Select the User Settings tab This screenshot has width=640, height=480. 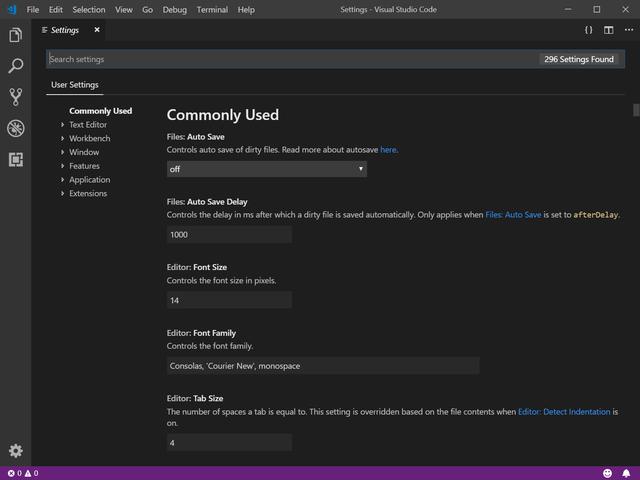[x=75, y=85]
